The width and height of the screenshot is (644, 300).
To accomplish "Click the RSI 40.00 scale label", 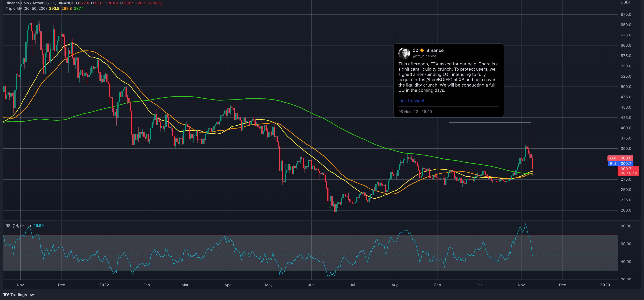I will (x=626, y=262).
